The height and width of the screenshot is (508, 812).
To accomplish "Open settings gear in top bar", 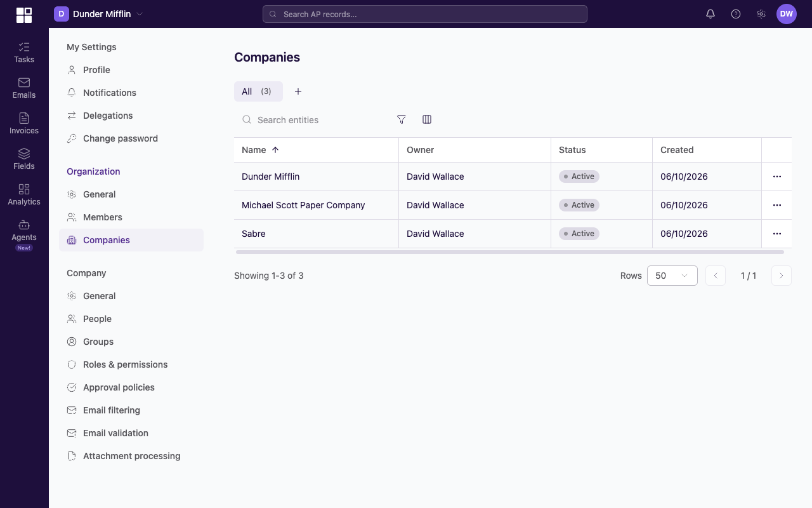I will coord(761,14).
